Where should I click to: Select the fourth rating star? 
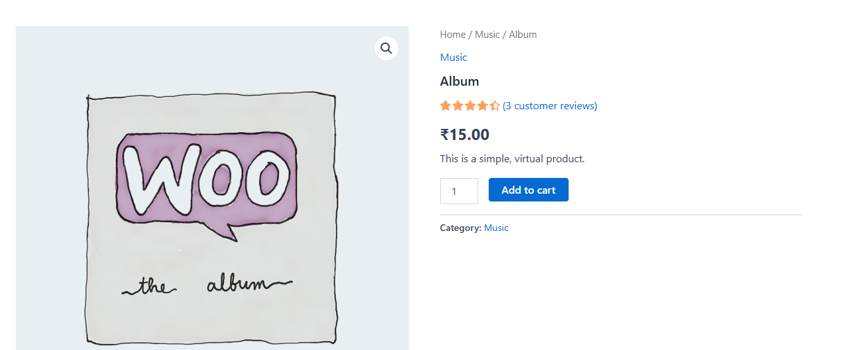482,105
